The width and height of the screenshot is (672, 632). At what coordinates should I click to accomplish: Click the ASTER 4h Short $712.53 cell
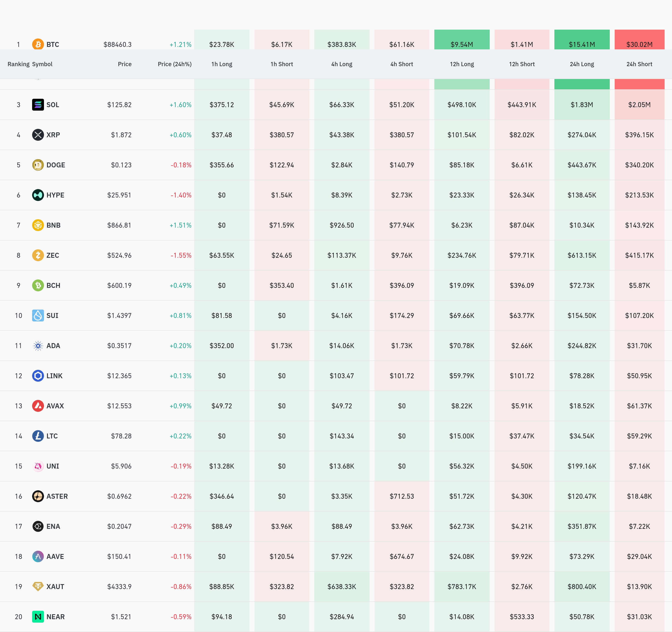point(401,496)
